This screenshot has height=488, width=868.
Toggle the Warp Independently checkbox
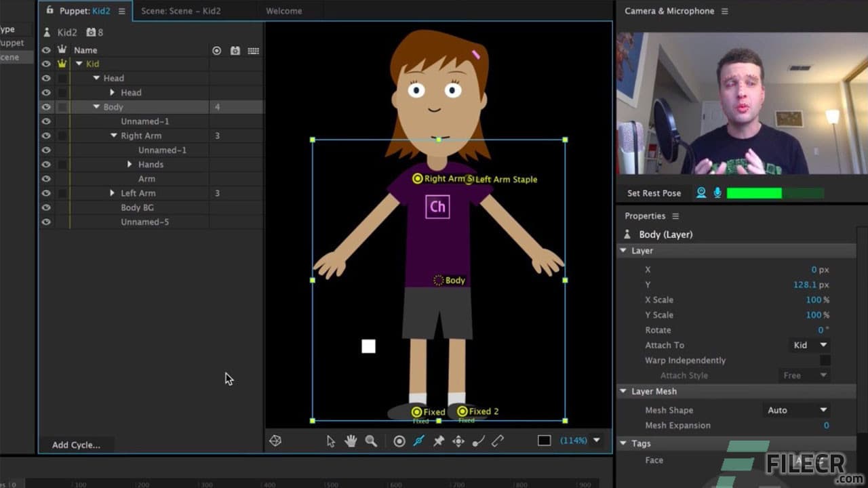826,360
